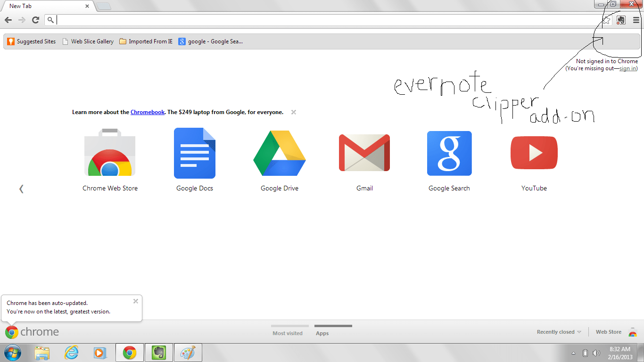Select Chrome in the taskbar

tap(130, 353)
